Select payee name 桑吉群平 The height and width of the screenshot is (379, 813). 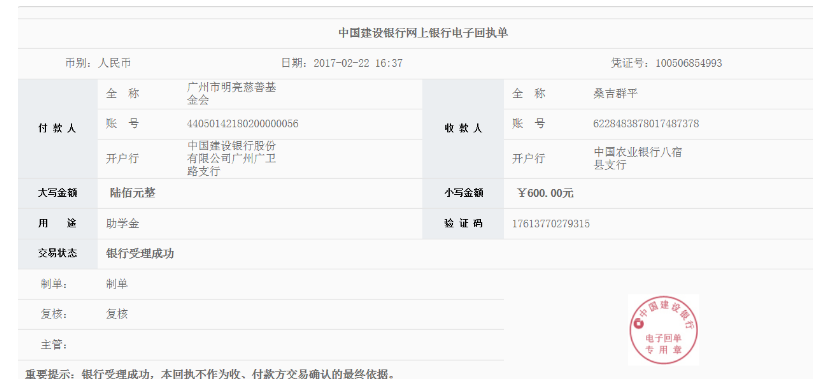pyautogui.click(x=615, y=94)
